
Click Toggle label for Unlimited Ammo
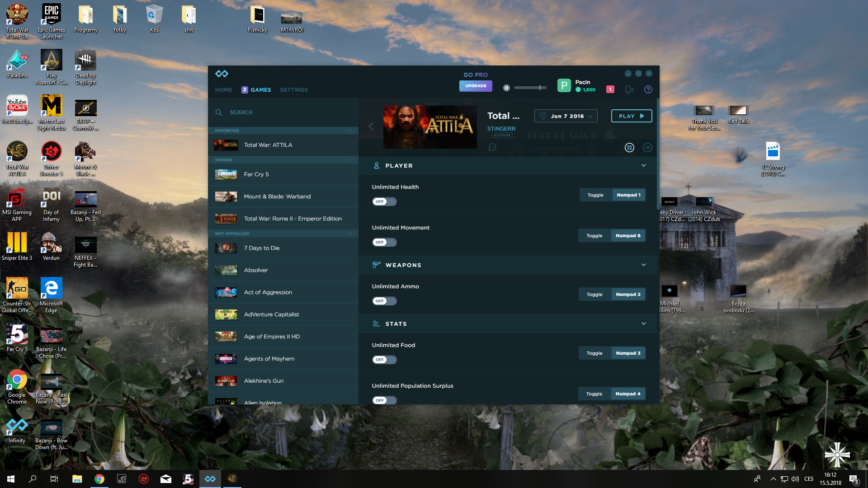click(594, 295)
